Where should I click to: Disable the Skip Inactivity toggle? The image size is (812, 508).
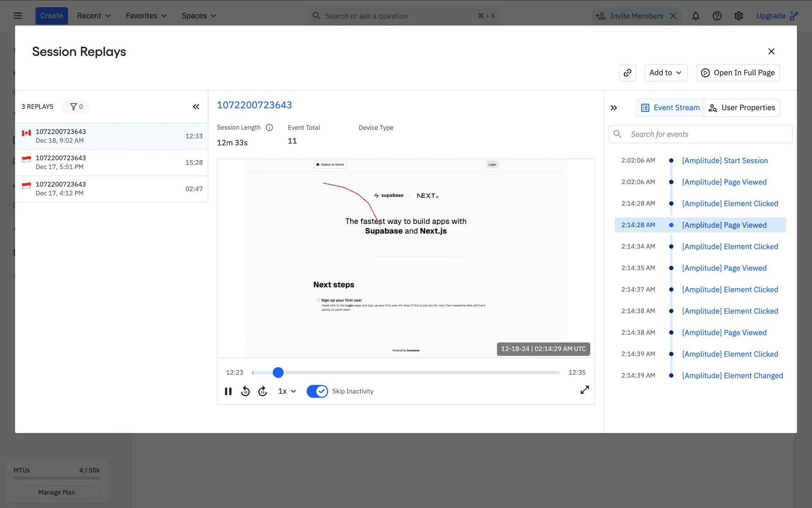point(317,391)
